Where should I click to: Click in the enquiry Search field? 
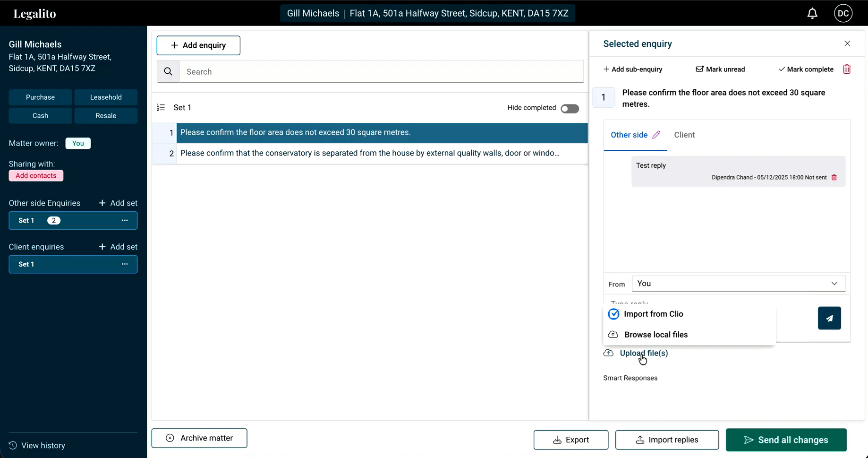pyautogui.click(x=381, y=72)
